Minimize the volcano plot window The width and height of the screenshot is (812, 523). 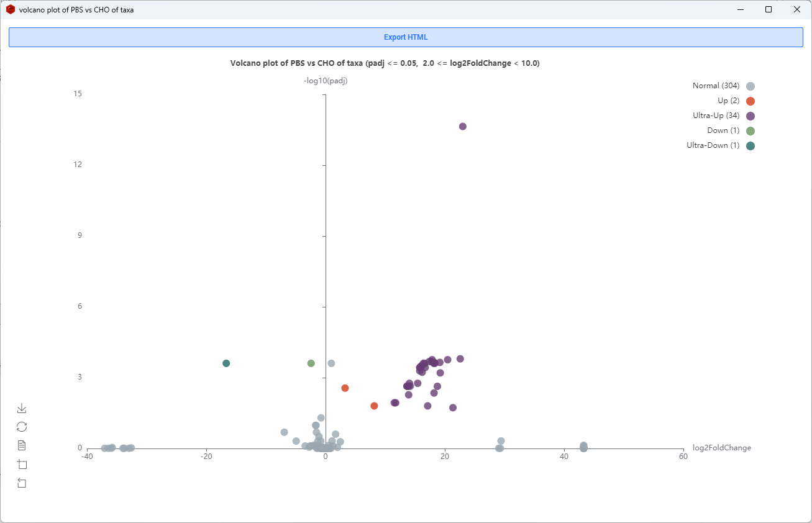740,9
